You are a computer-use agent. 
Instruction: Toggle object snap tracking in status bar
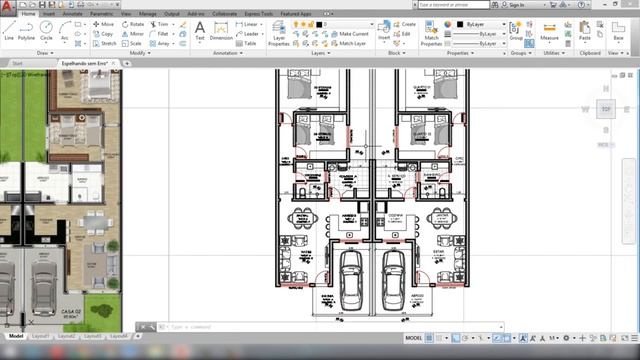[x=497, y=338]
